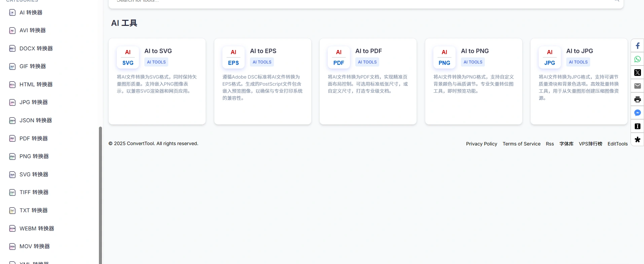
Task: Open the Privacy Policy link
Action: click(481, 144)
